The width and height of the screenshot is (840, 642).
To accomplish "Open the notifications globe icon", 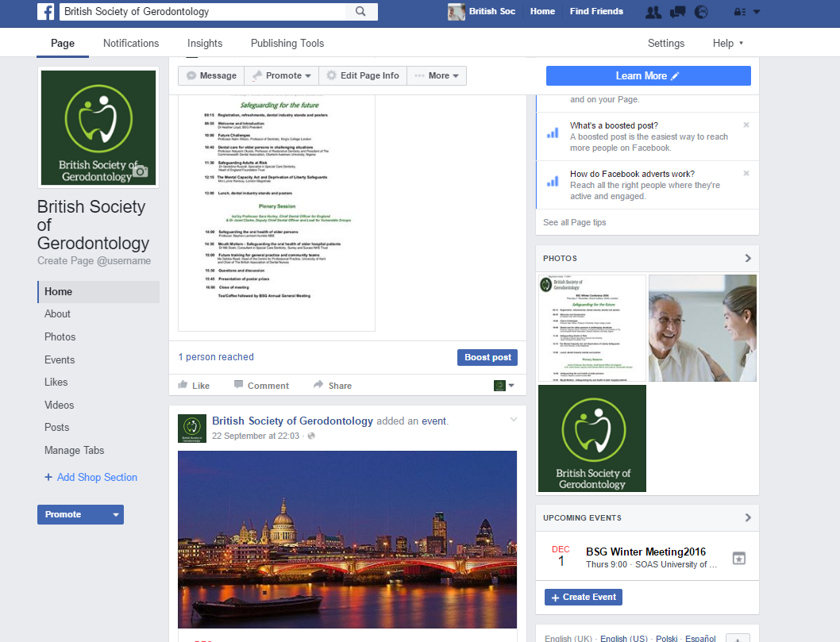I will pyautogui.click(x=701, y=12).
